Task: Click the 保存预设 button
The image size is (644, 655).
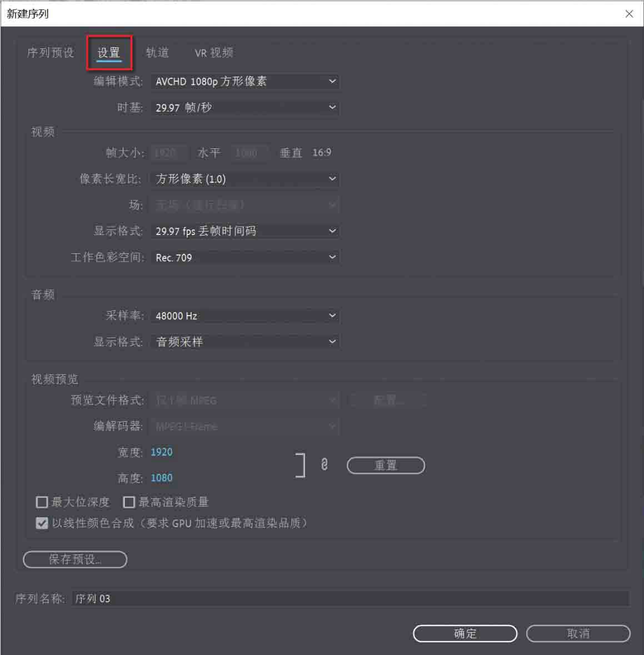Action: [x=75, y=559]
